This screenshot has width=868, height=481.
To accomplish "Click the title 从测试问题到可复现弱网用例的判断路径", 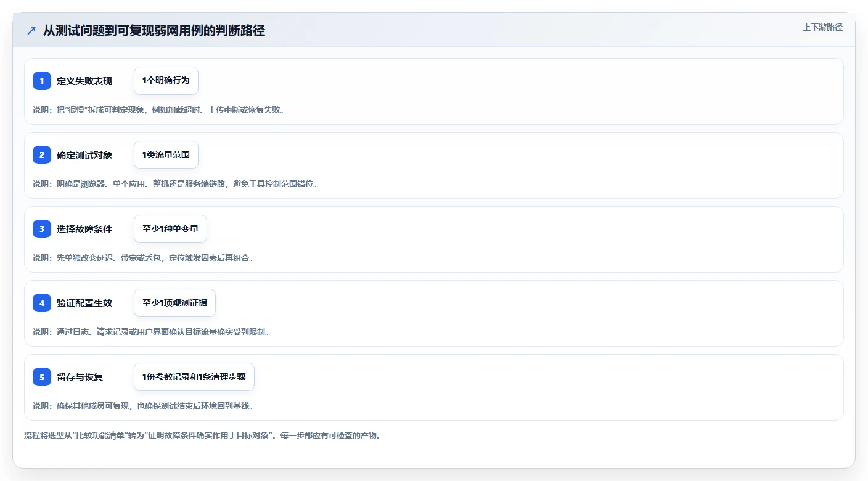I will pos(154,30).
